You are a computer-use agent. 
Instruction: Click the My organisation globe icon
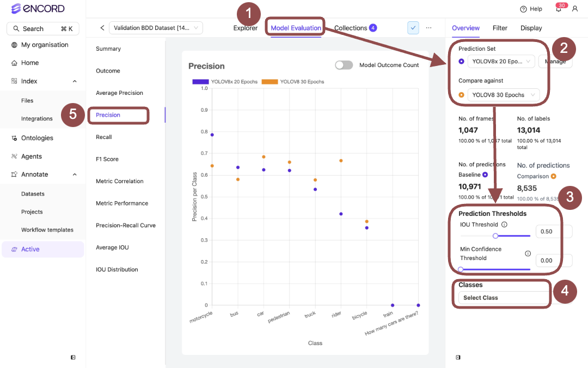point(14,45)
